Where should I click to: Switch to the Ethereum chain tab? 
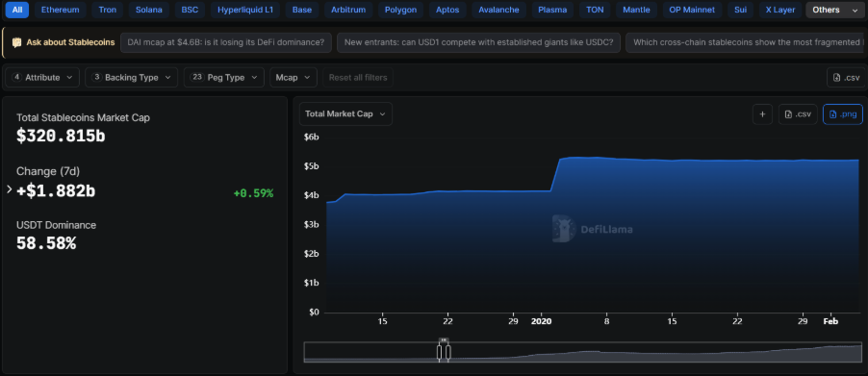click(61, 10)
